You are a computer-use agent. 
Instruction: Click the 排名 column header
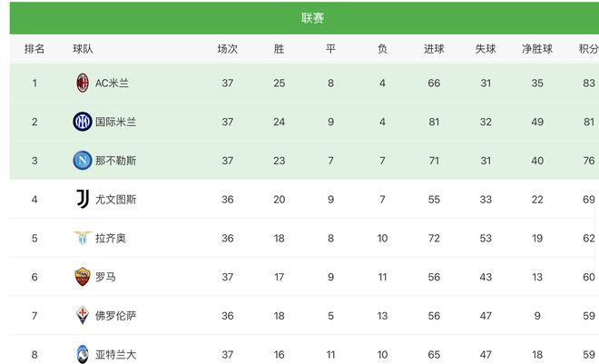click(x=34, y=49)
